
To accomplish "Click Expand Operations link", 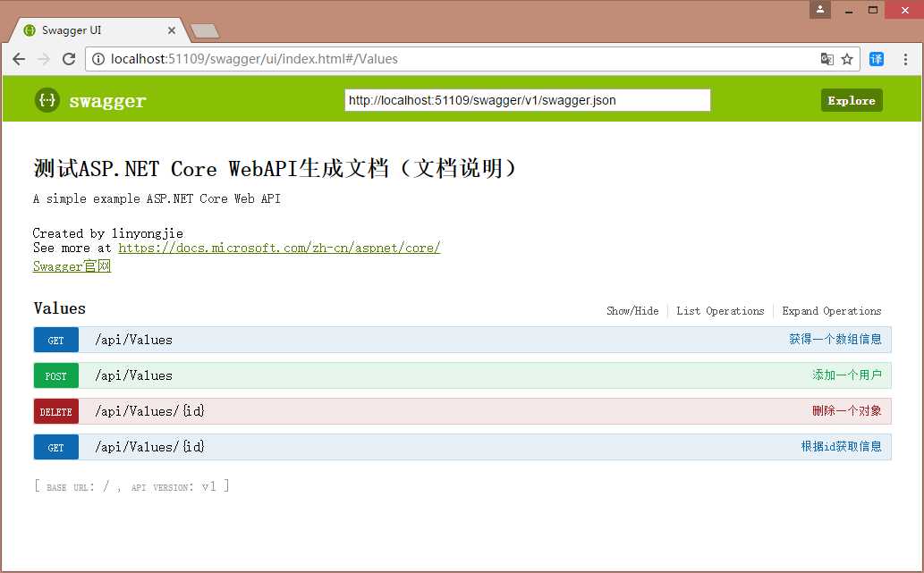I will tap(832, 311).
